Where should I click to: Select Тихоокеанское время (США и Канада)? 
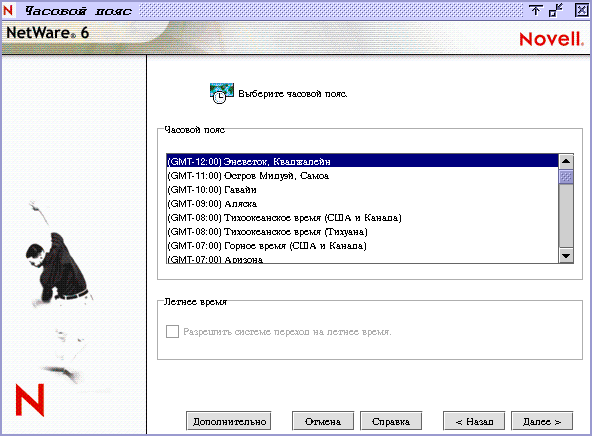pos(362,217)
